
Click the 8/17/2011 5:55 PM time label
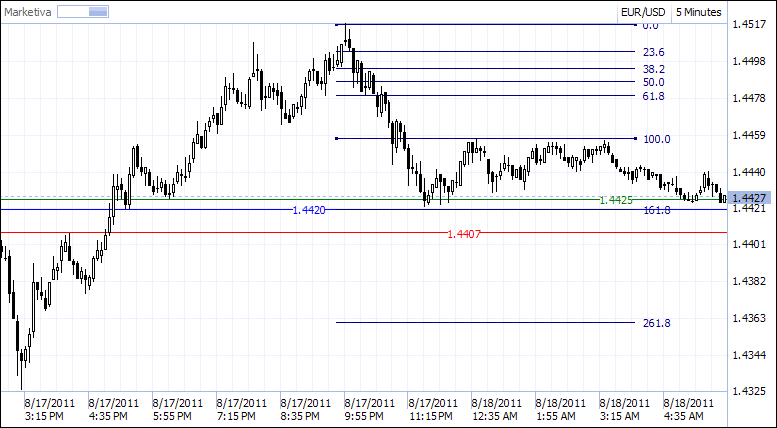coord(177,409)
